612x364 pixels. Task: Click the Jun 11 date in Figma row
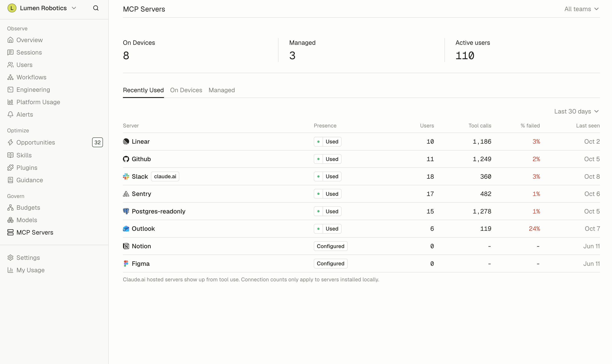591,263
